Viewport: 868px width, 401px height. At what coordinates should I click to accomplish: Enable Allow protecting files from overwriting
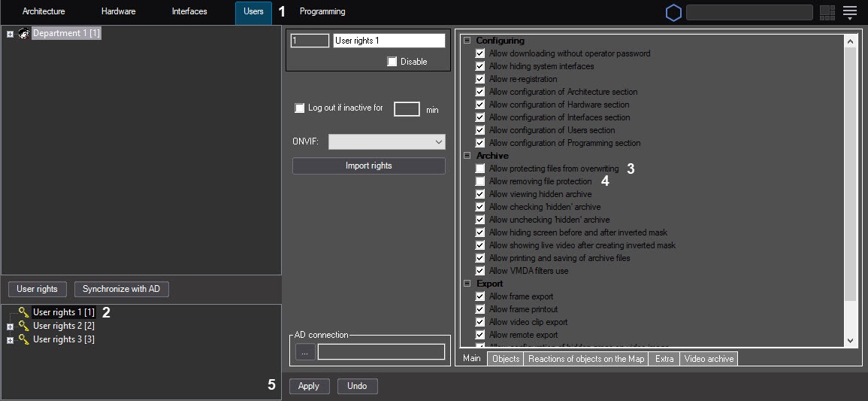pos(480,169)
